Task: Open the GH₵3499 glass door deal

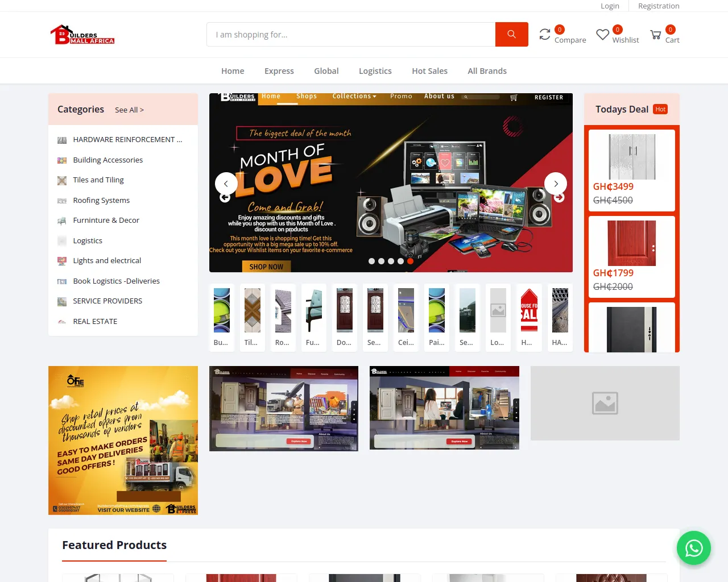Action: (x=632, y=171)
